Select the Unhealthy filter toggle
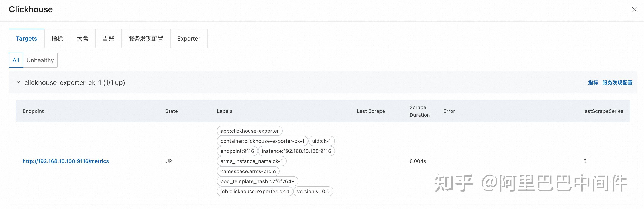The width and height of the screenshot is (644, 209). pyautogui.click(x=40, y=60)
